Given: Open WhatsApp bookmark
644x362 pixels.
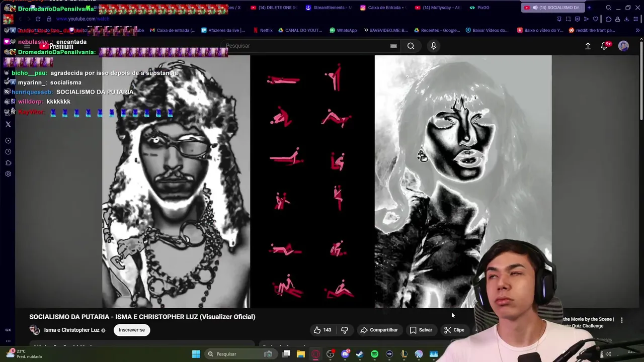Looking at the screenshot, I should pos(343,30).
